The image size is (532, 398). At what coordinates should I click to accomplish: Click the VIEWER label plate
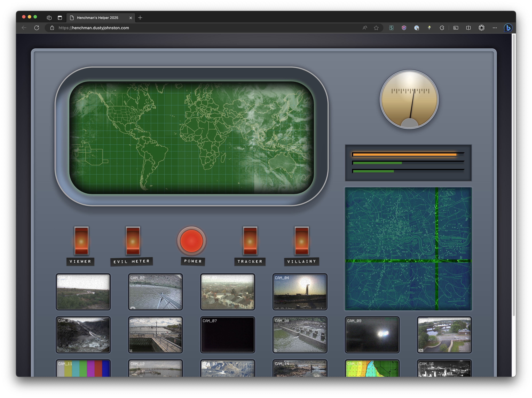[x=80, y=262]
